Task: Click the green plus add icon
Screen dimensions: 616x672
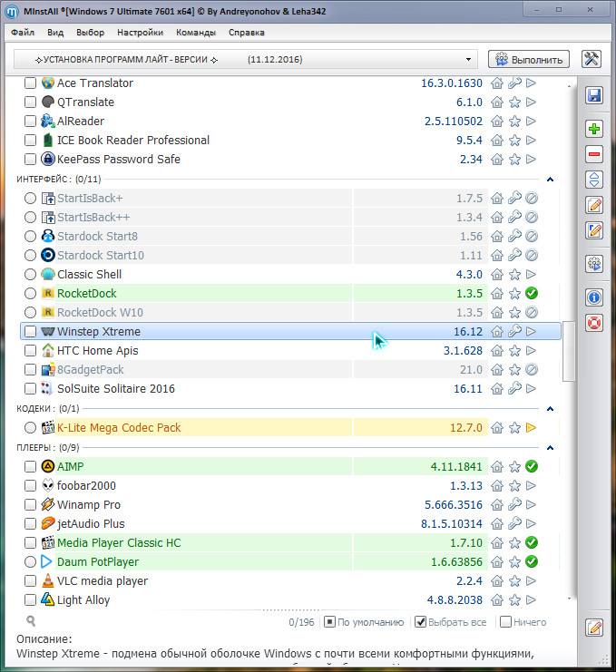Action: 594,129
